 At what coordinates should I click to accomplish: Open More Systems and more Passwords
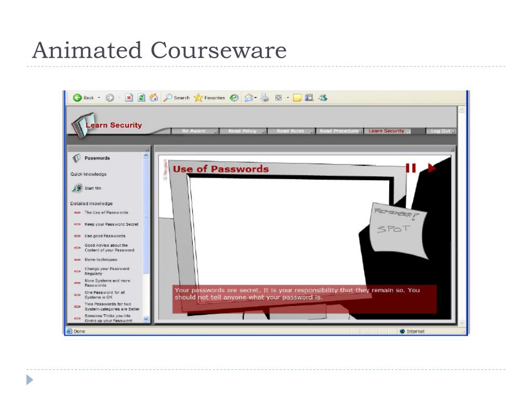point(107,283)
